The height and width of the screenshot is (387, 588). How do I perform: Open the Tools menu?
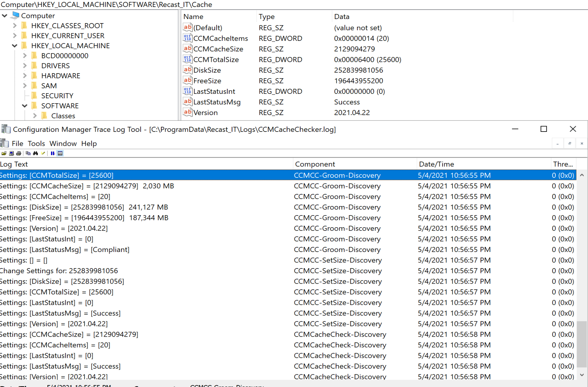(36, 144)
